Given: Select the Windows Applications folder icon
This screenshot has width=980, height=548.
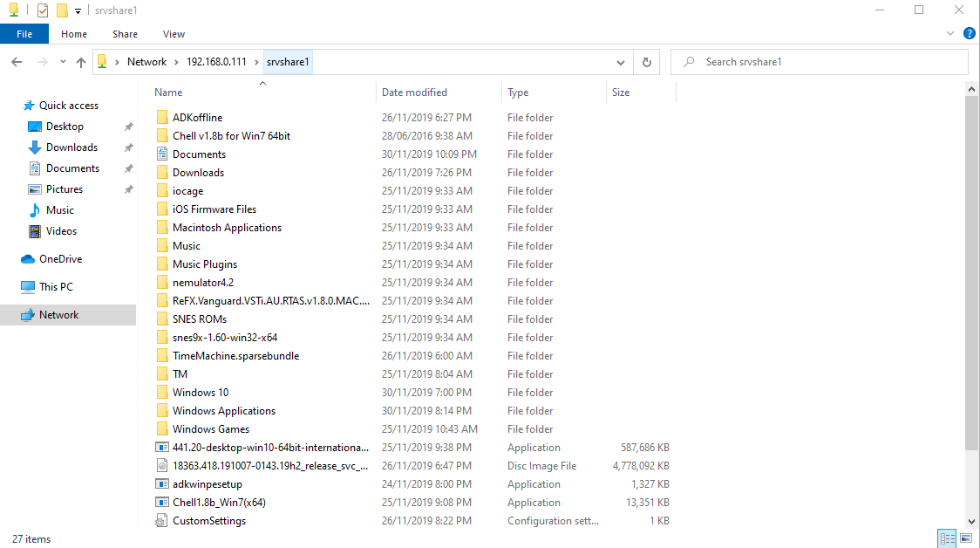Looking at the screenshot, I should pos(162,411).
